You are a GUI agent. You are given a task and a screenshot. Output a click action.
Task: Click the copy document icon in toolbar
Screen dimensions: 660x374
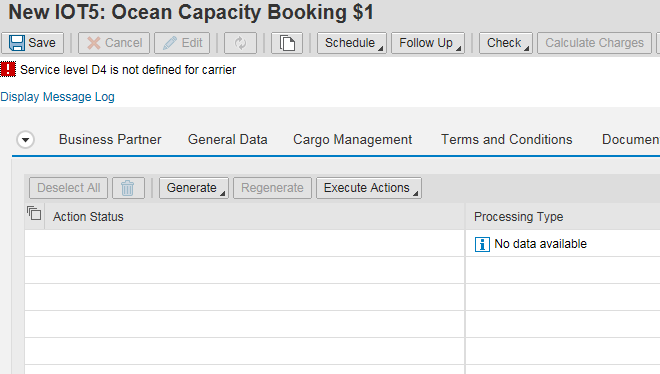pos(287,43)
